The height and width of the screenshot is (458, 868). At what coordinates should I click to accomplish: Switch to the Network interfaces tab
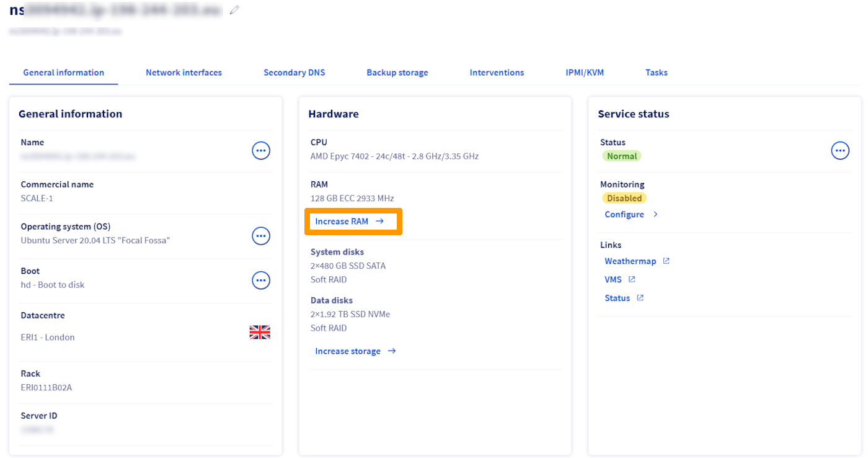pos(184,73)
